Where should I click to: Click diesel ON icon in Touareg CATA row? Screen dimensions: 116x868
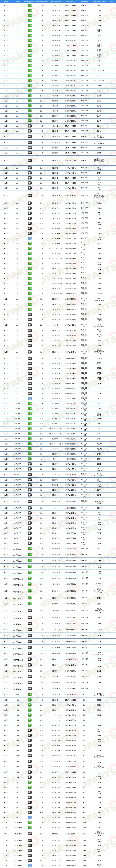point(30,845)
